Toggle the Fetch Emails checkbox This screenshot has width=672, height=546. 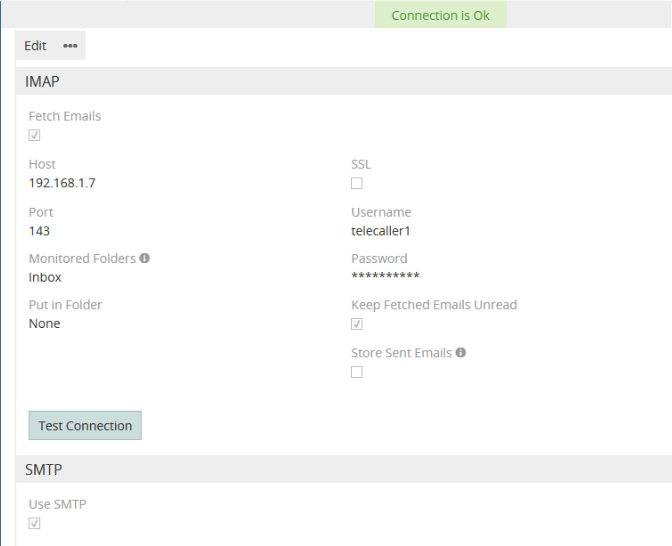(34, 135)
